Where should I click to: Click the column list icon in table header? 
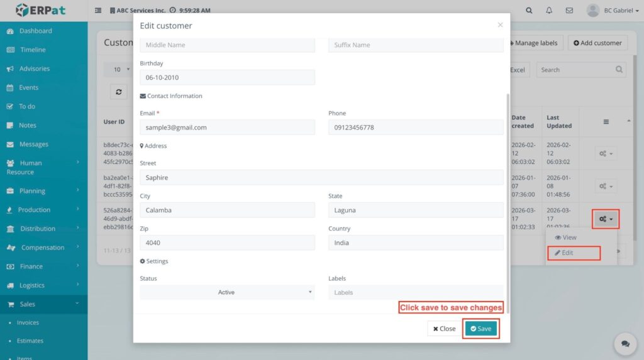click(606, 121)
